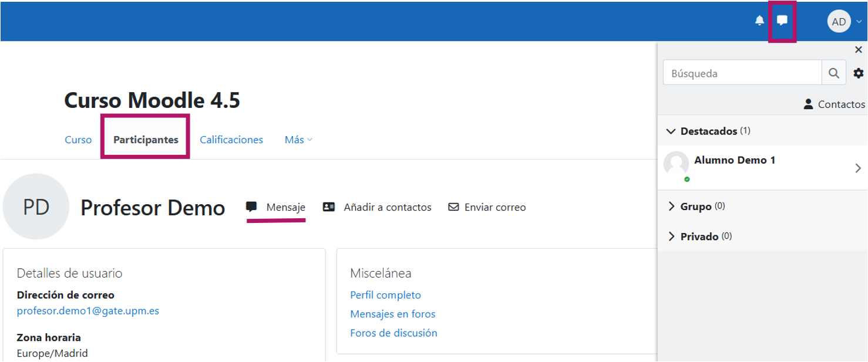868x362 pixels.
Task: Toggle the messaging drawer speech bubble icon
Action: pos(782,21)
